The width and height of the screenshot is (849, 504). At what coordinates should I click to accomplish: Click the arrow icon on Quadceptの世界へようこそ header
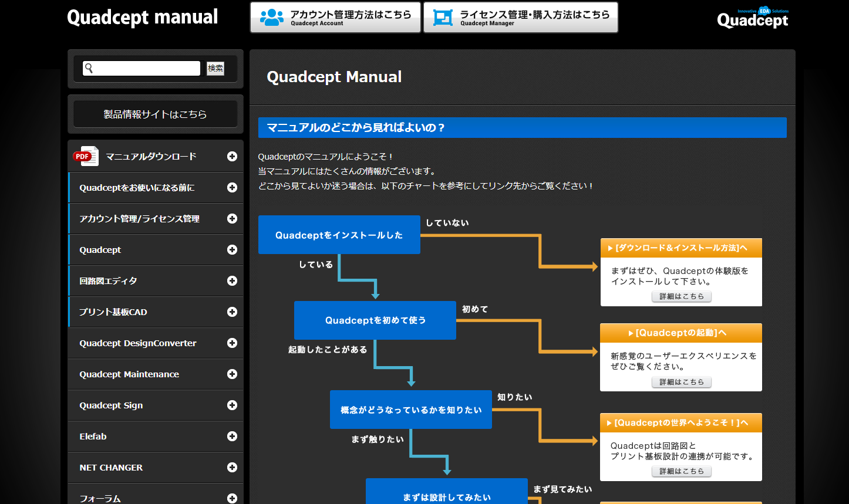point(609,422)
